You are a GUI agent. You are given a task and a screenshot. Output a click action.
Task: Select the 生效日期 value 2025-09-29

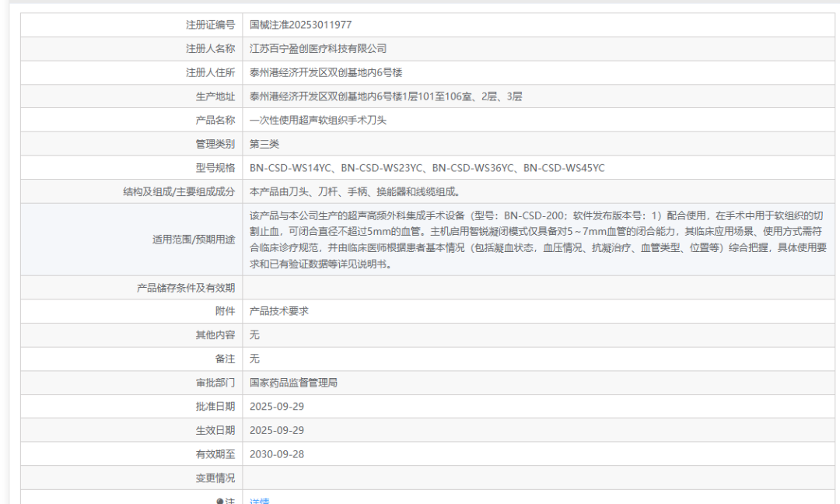coord(276,430)
